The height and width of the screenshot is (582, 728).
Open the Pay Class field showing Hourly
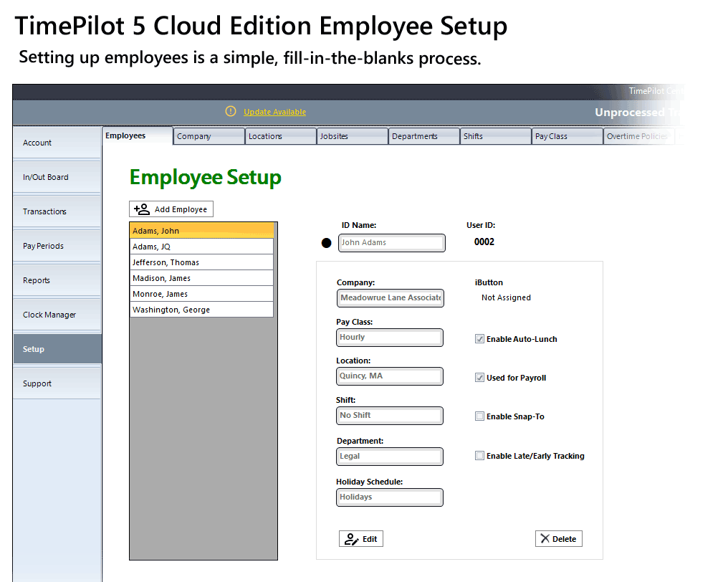390,338
